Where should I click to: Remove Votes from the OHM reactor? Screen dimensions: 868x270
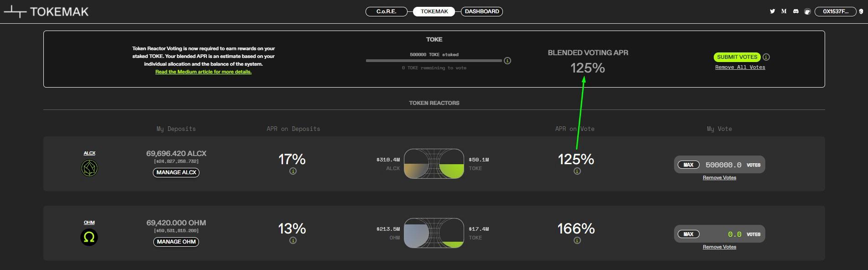(720, 247)
